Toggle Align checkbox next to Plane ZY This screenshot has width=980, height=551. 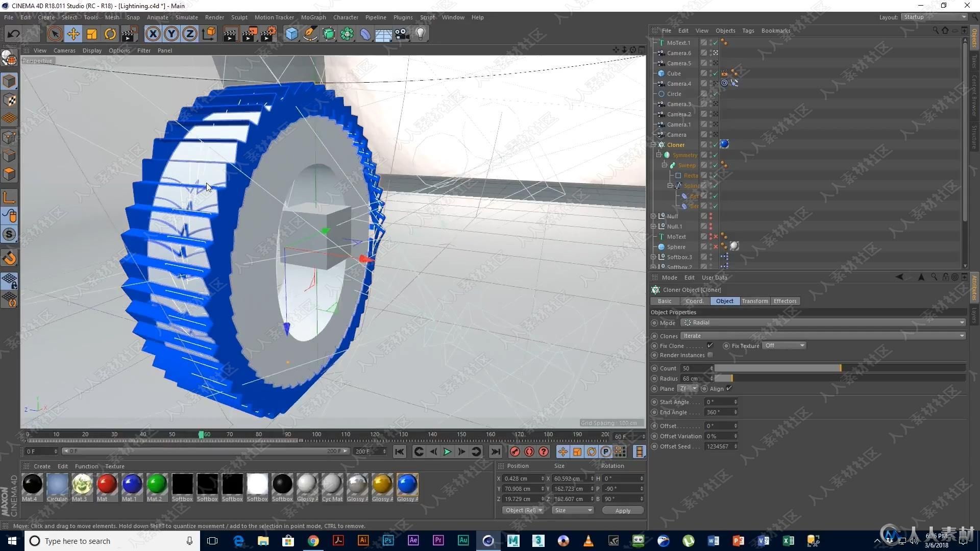coord(729,388)
